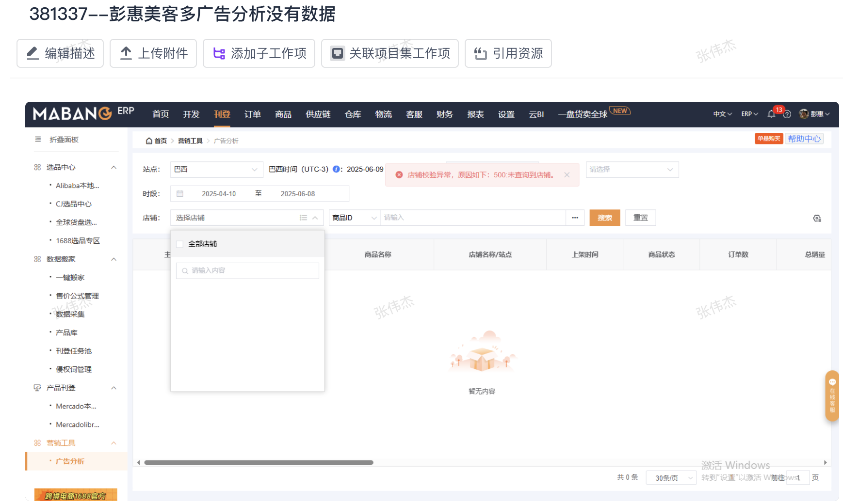
Task: Open the 30条/页 page size dropdown
Action: pyautogui.click(x=671, y=478)
